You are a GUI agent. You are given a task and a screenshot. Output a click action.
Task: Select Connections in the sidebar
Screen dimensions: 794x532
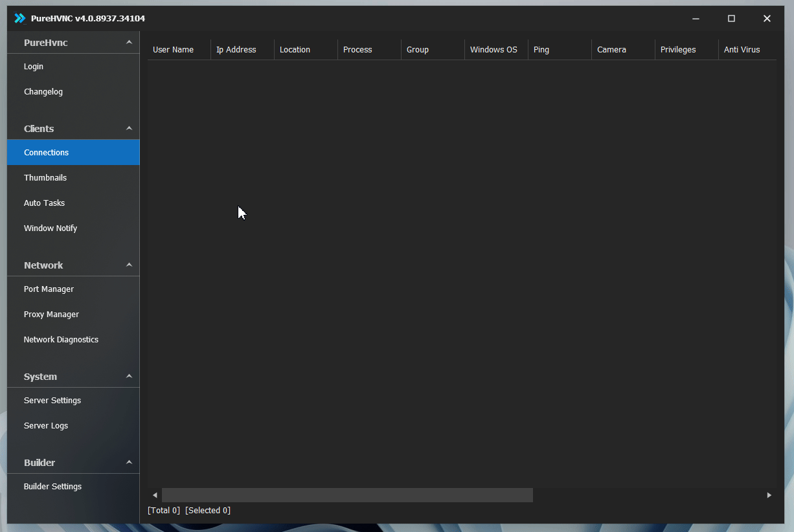[73, 153]
